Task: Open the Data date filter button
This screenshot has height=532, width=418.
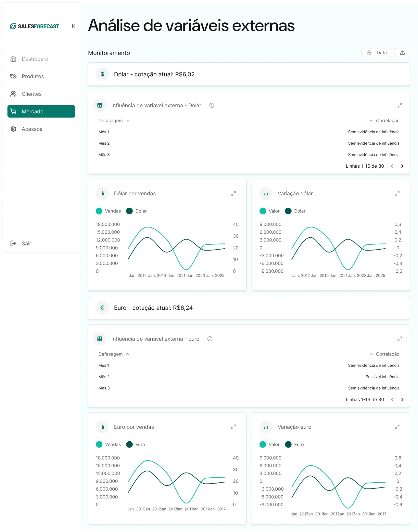Action: (376, 53)
